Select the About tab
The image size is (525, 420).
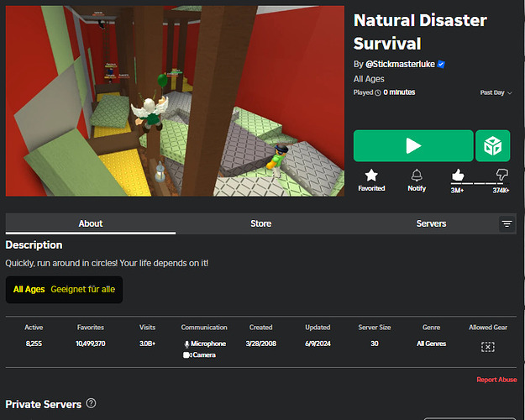(91, 223)
